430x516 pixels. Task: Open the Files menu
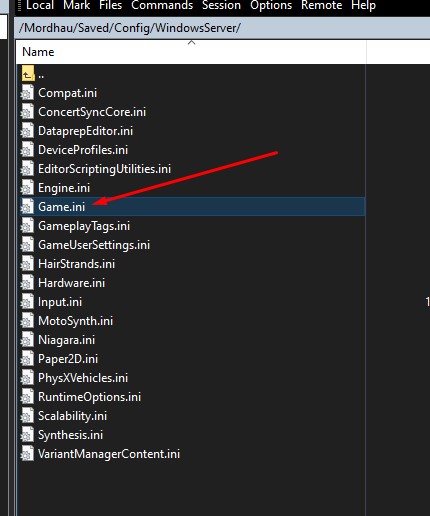(x=110, y=5)
